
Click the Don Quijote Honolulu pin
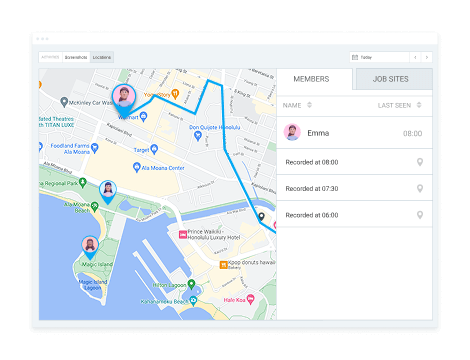(x=198, y=135)
